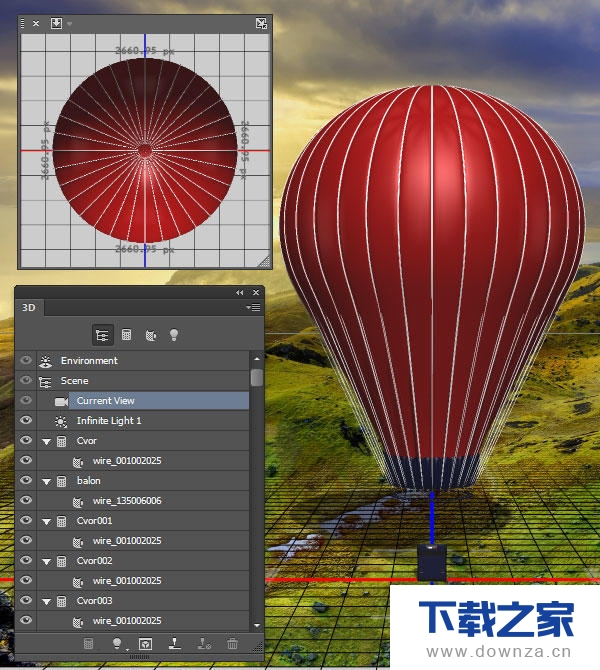The image size is (600, 670).
Task: Filter 3D panel by Lights
Action: [x=174, y=335]
